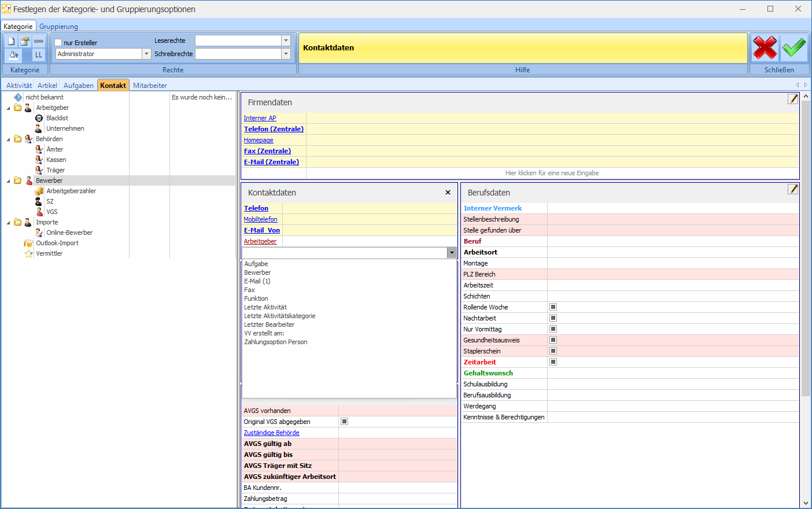Open the Administrator dropdown

click(x=146, y=54)
